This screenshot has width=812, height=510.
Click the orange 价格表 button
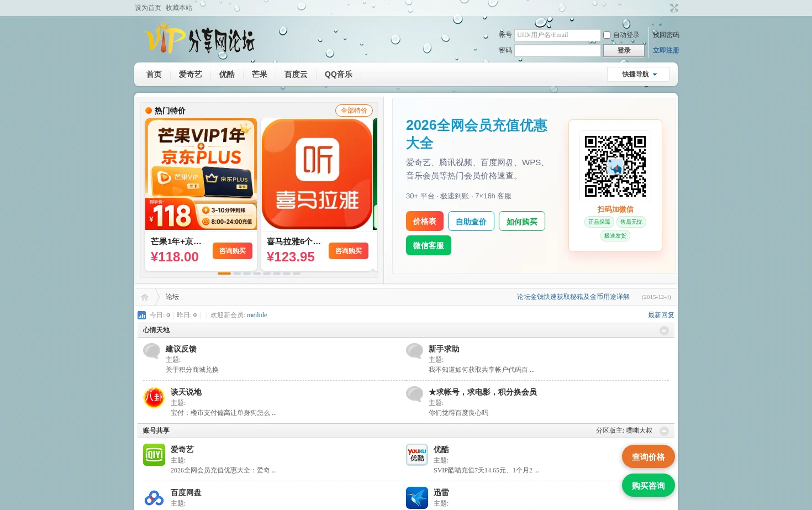[x=424, y=221]
